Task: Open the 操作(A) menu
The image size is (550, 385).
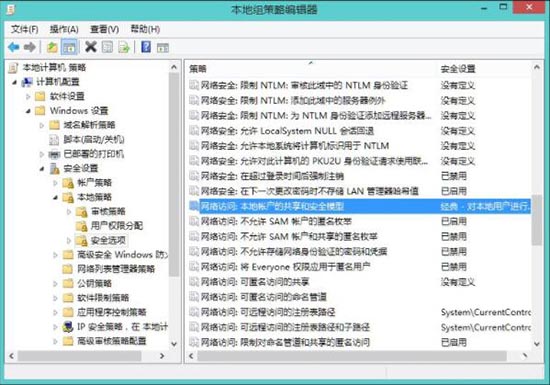Action: (x=64, y=29)
